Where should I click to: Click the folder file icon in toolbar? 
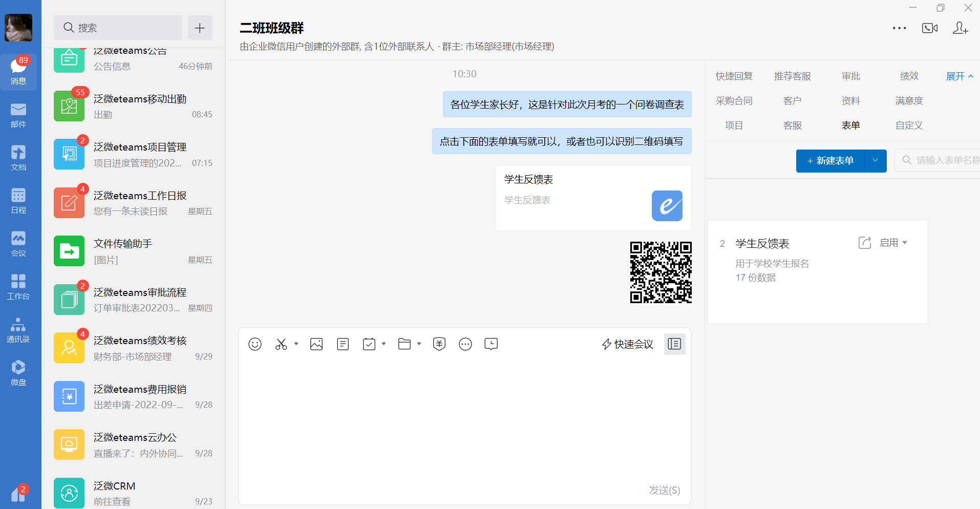(404, 344)
